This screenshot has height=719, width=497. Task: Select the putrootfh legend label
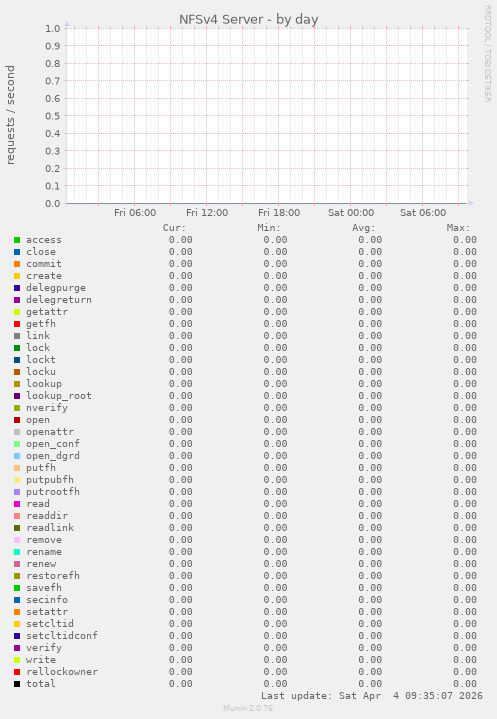coord(53,492)
